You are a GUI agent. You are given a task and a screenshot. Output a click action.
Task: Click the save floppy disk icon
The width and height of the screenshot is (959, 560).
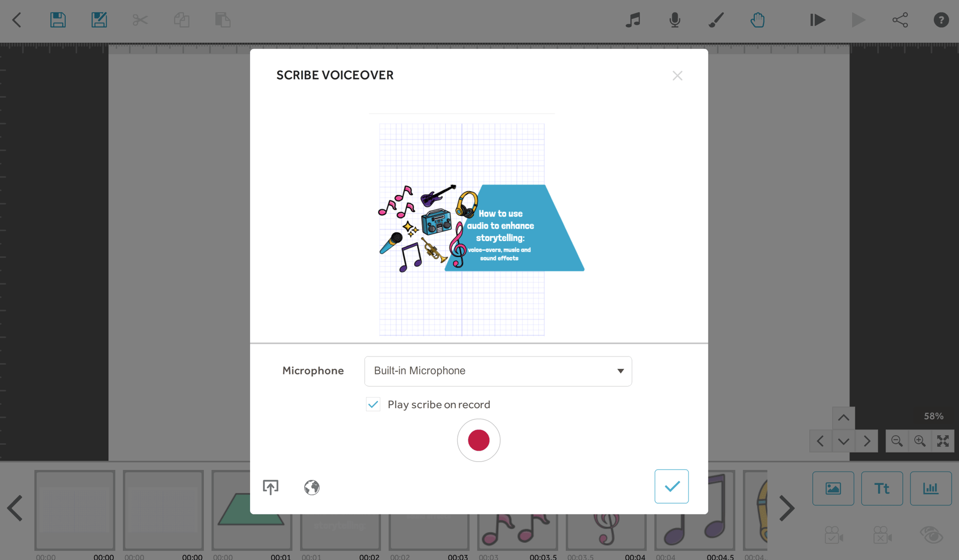pyautogui.click(x=58, y=20)
